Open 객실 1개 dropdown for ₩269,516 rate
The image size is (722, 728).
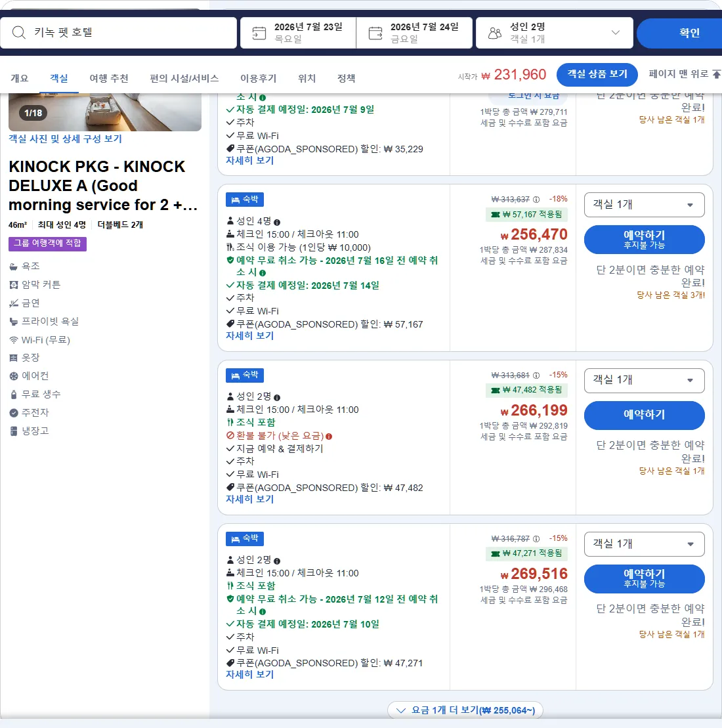(644, 544)
